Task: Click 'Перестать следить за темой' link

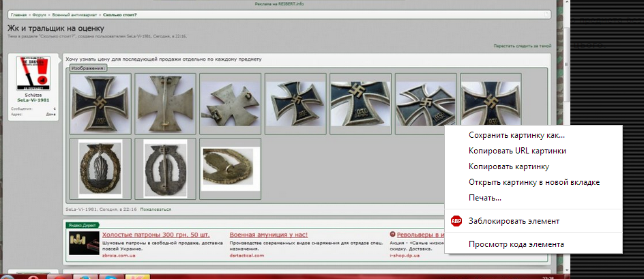Action: pyautogui.click(x=523, y=46)
